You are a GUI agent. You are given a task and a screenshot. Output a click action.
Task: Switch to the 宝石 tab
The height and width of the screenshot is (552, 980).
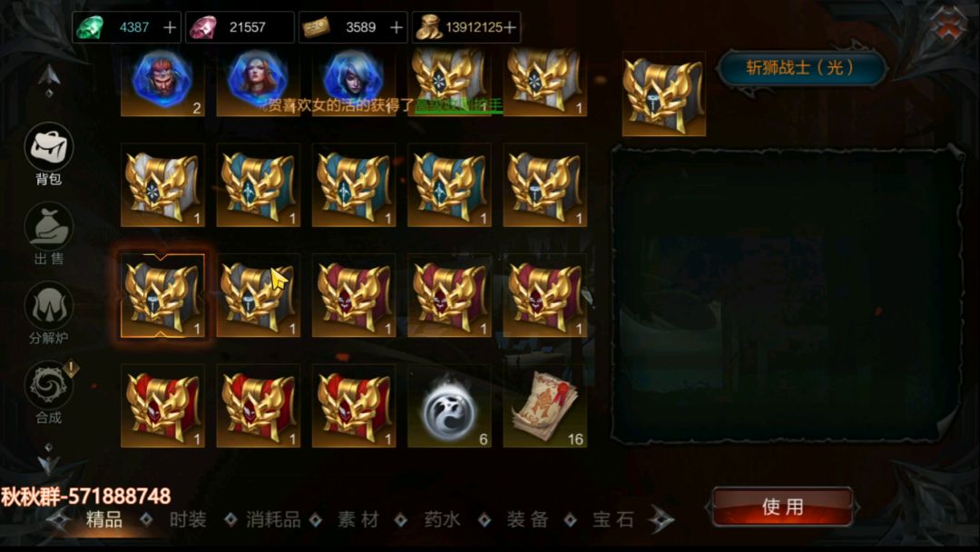coord(613,519)
